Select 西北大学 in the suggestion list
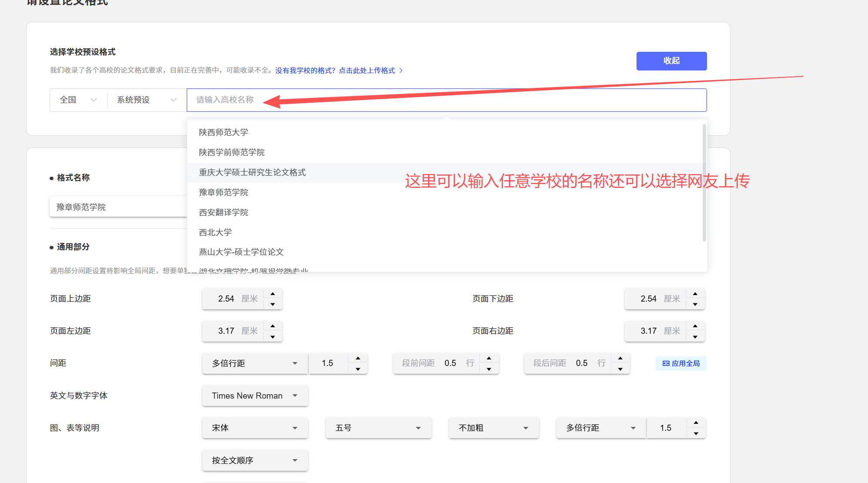 pyautogui.click(x=215, y=232)
